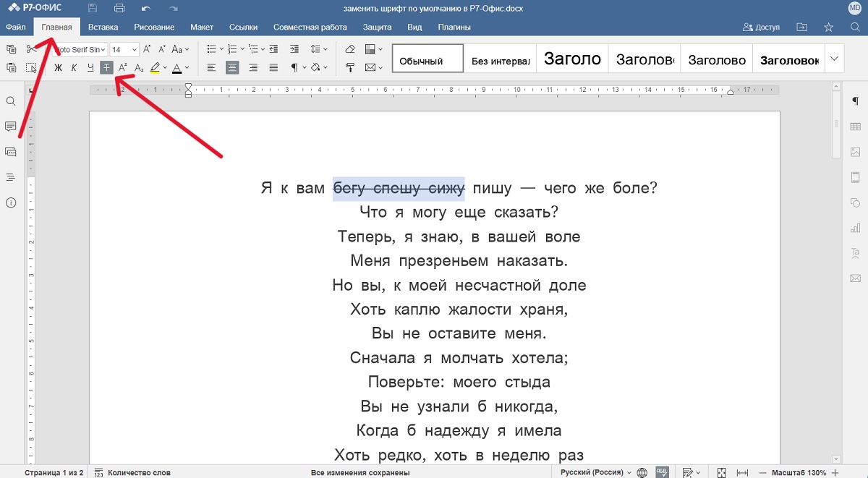
Task: Click the print icon in title bar
Action: click(119, 8)
